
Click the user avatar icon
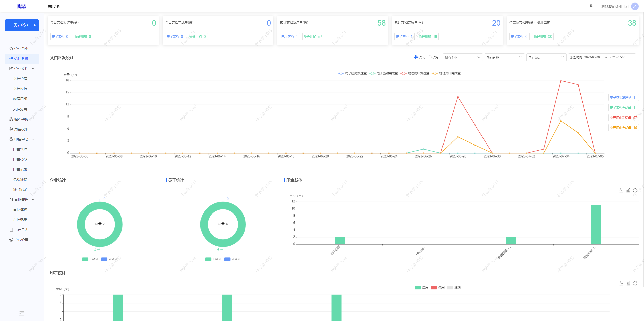(635, 6)
